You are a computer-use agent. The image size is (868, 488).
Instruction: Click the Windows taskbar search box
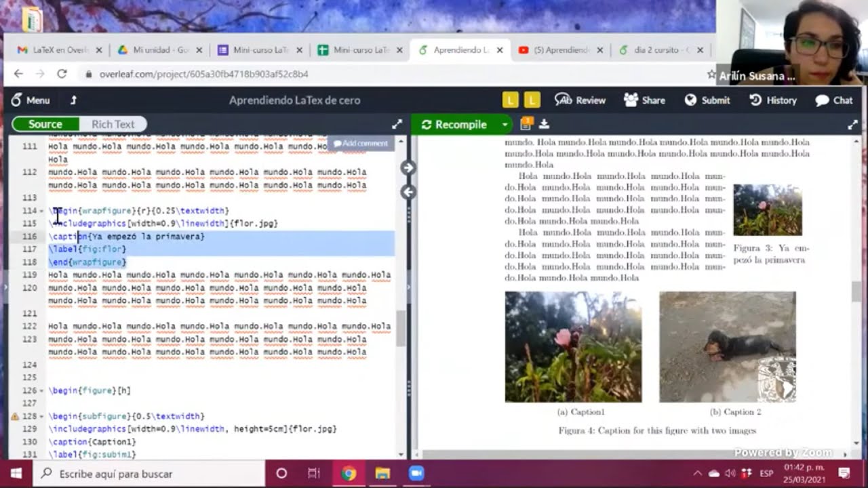(x=149, y=473)
